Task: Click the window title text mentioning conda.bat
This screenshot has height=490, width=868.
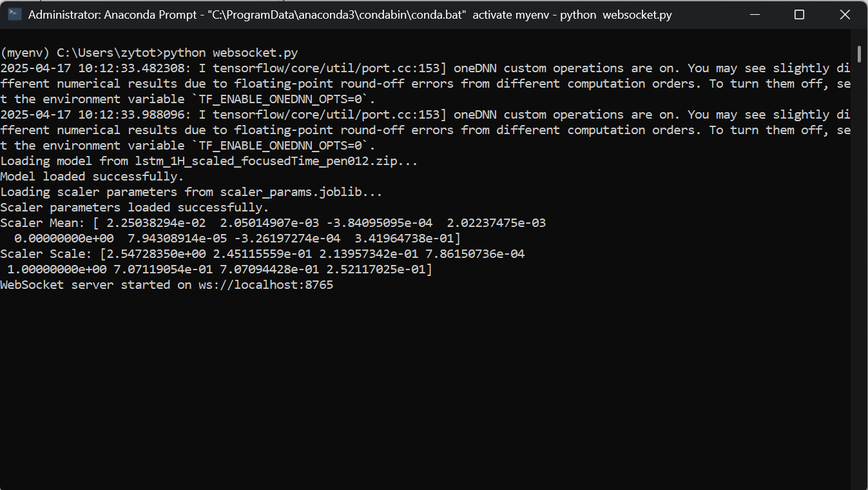Action: pyautogui.click(x=350, y=14)
